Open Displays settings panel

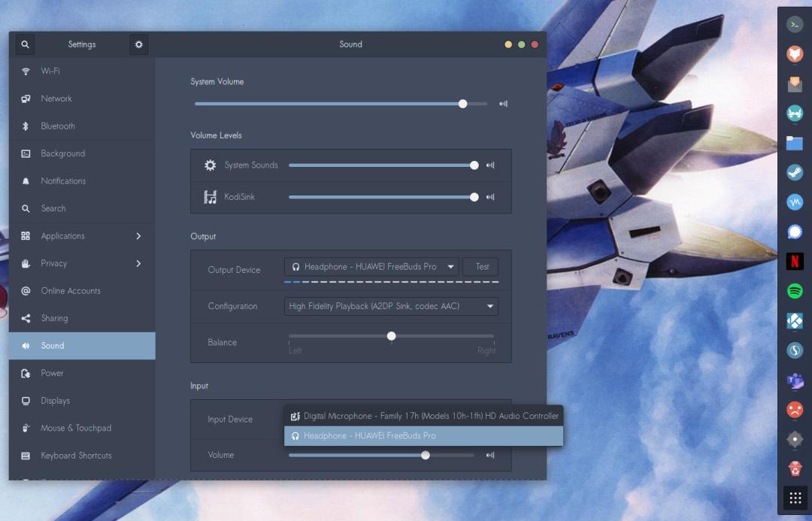pyautogui.click(x=82, y=400)
